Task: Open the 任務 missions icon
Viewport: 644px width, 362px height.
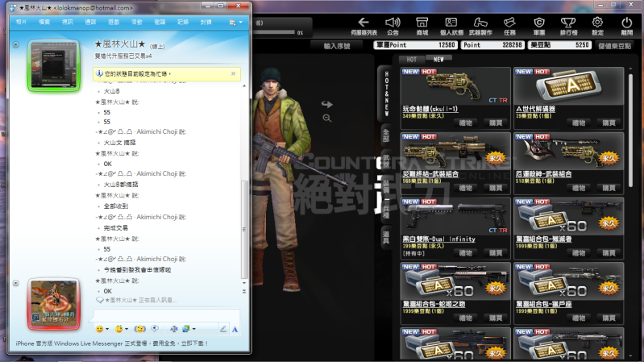Action: click(509, 23)
